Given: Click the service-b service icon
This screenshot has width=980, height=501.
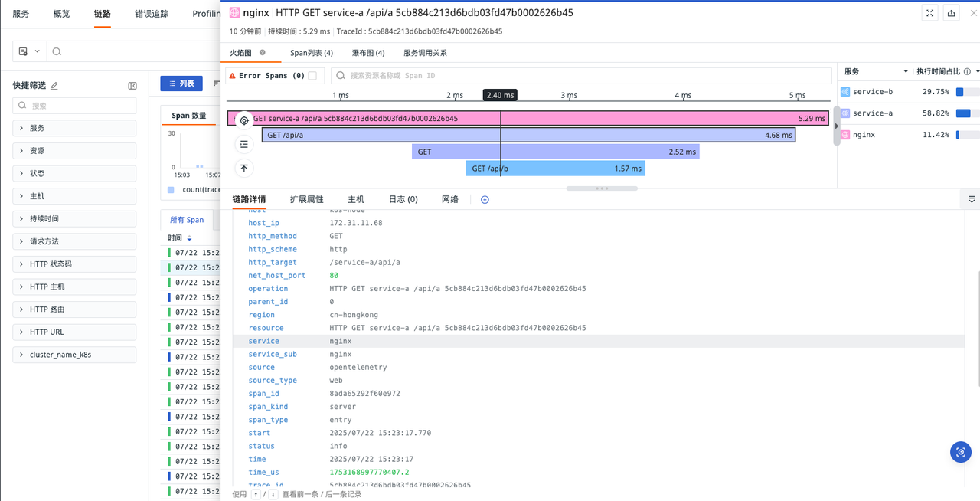Looking at the screenshot, I should pos(845,92).
